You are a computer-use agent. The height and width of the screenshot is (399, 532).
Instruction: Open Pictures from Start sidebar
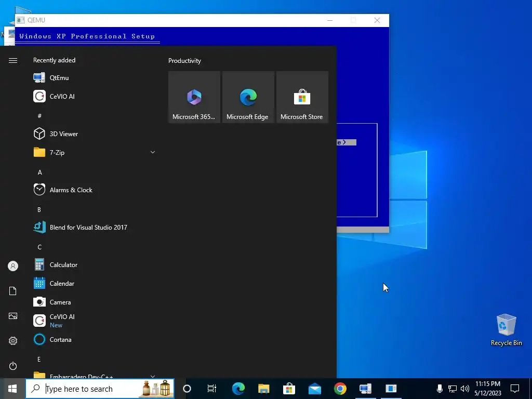(13, 316)
